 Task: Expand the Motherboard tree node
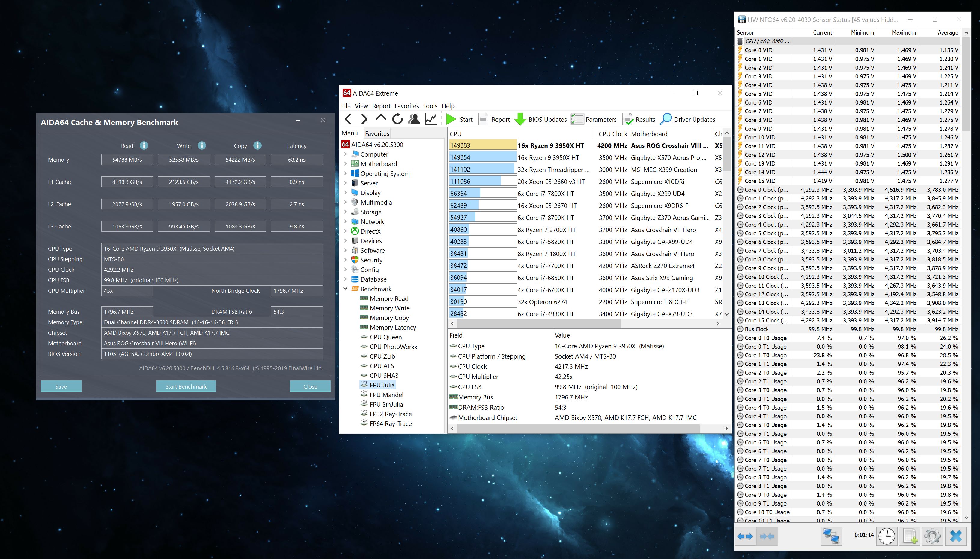point(345,164)
